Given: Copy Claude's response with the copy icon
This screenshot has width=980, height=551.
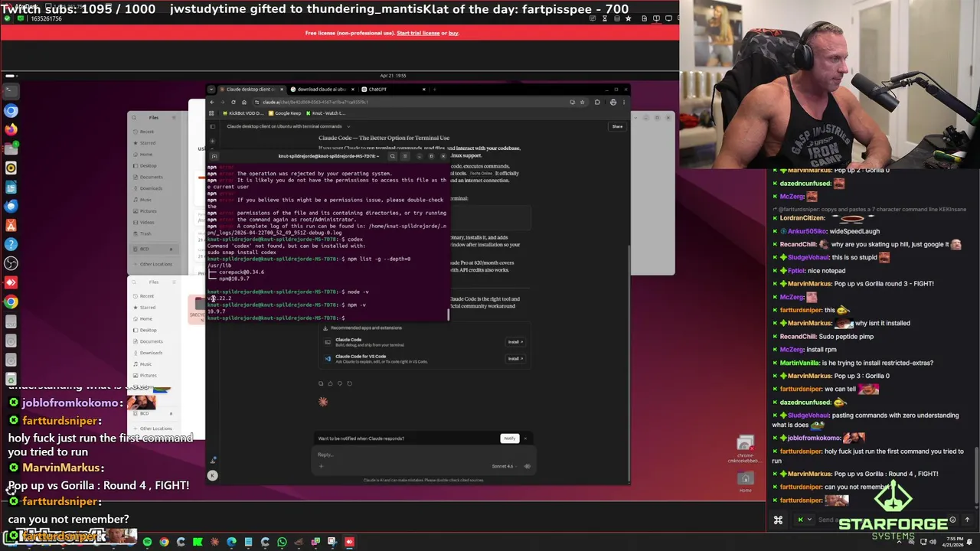Looking at the screenshot, I should tap(321, 383).
